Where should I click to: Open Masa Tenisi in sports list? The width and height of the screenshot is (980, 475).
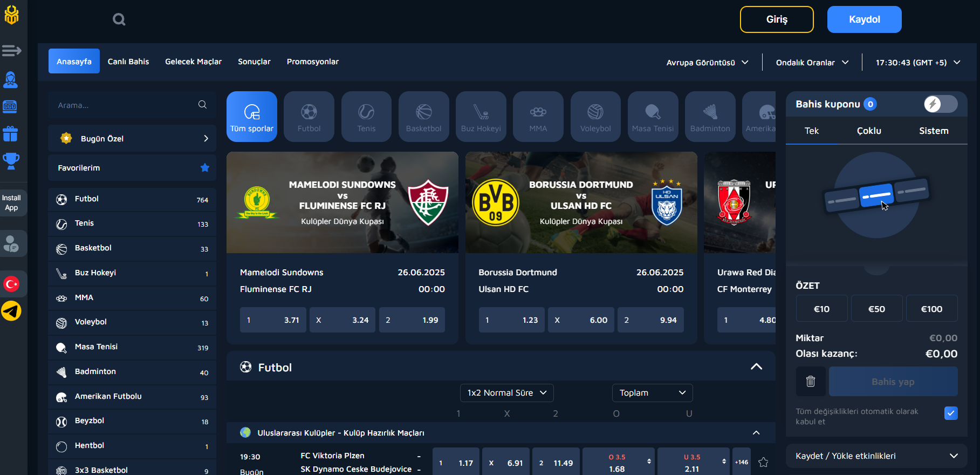tap(132, 347)
